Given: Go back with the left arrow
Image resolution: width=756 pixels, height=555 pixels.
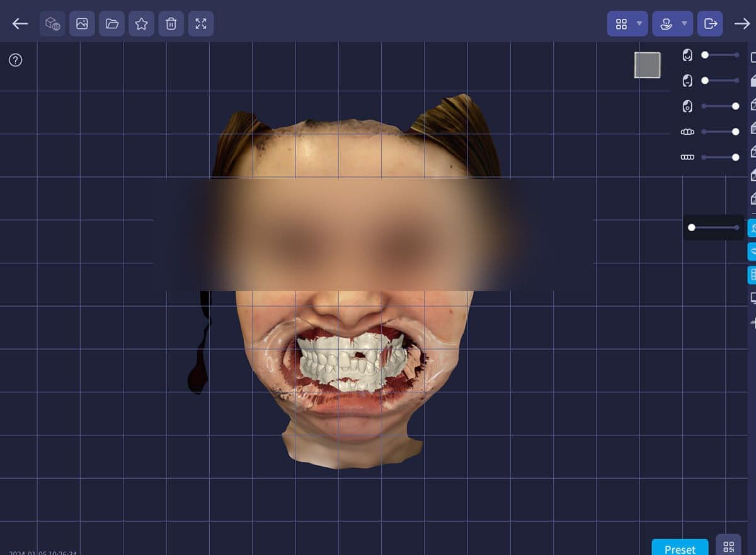Looking at the screenshot, I should pyautogui.click(x=20, y=24).
